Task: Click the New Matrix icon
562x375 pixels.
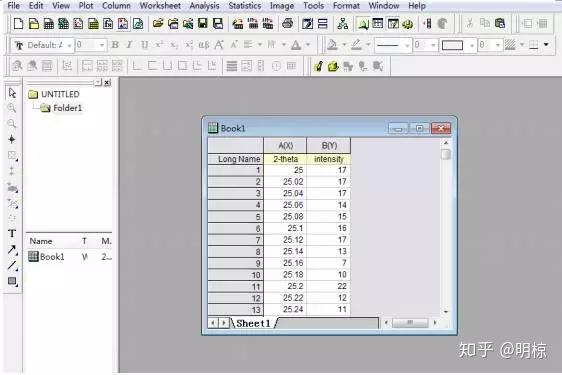Action: point(93,24)
